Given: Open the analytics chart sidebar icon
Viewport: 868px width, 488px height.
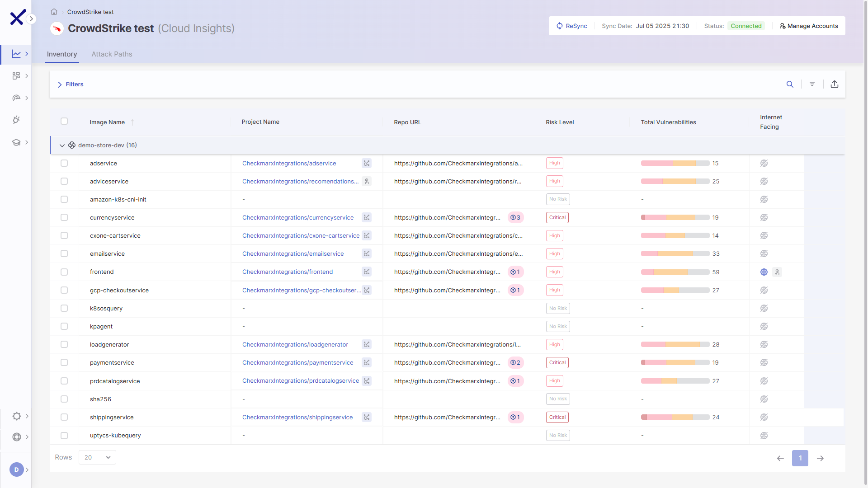Looking at the screenshot, I should 16,54.
